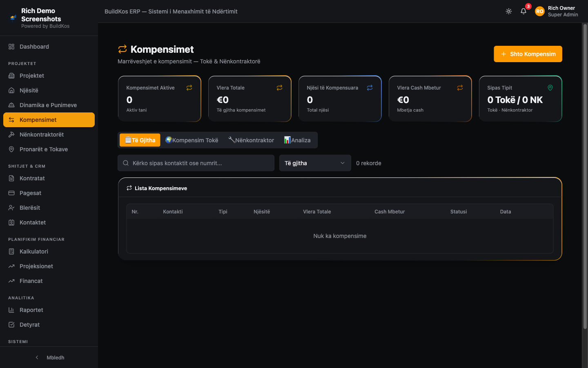Click the Pagesat card icon
This screenshot has width=588, height=368.
(11, 193)
